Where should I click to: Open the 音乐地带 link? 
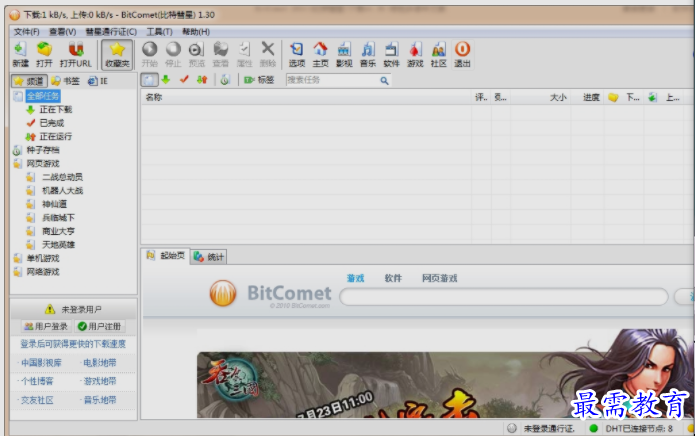click(x=100, y=400)
